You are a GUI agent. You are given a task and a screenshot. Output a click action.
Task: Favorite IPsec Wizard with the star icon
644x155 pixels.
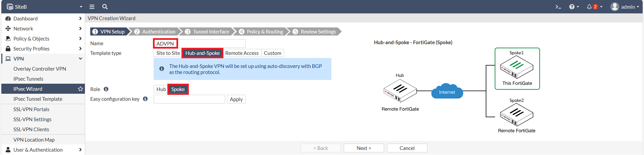(80, 89)
